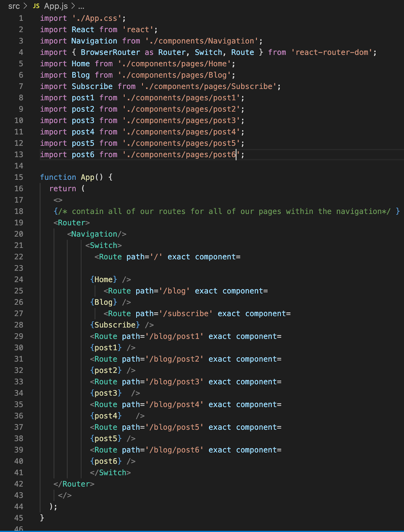The image size is (404, 532).
Task: Click the closing Switch tag
Action: (x=110, y=473)
